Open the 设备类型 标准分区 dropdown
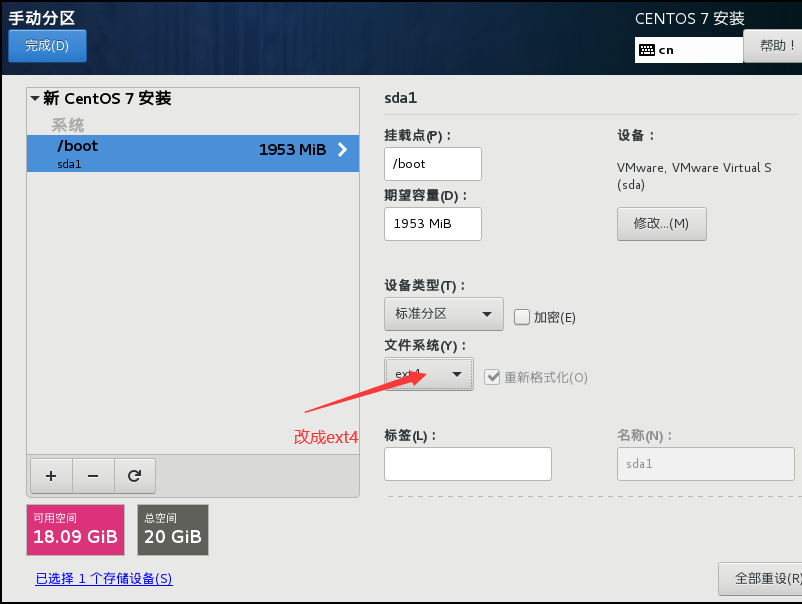Image resolution: width=802 pixels, height=604 pixels. coord(443,314)
